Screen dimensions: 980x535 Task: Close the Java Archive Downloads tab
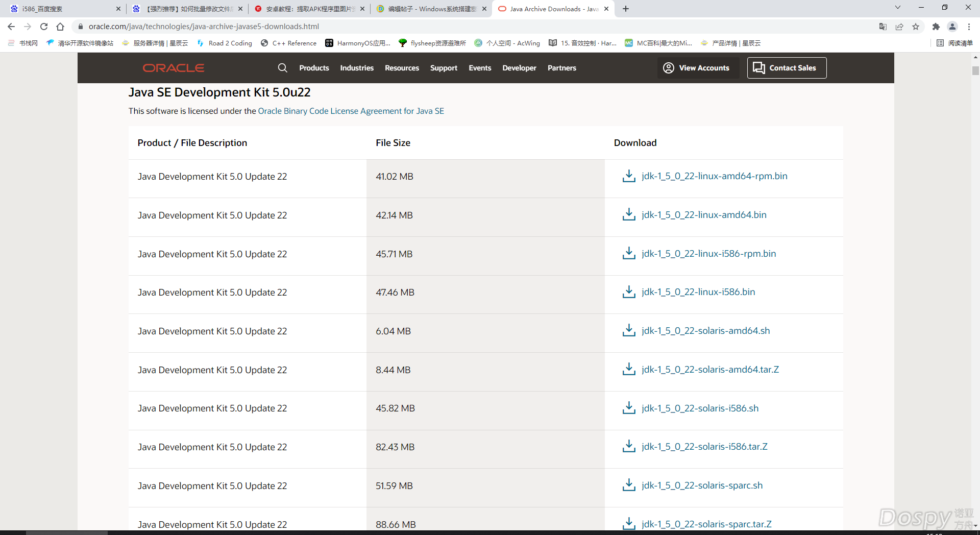(x=606, y=9)
